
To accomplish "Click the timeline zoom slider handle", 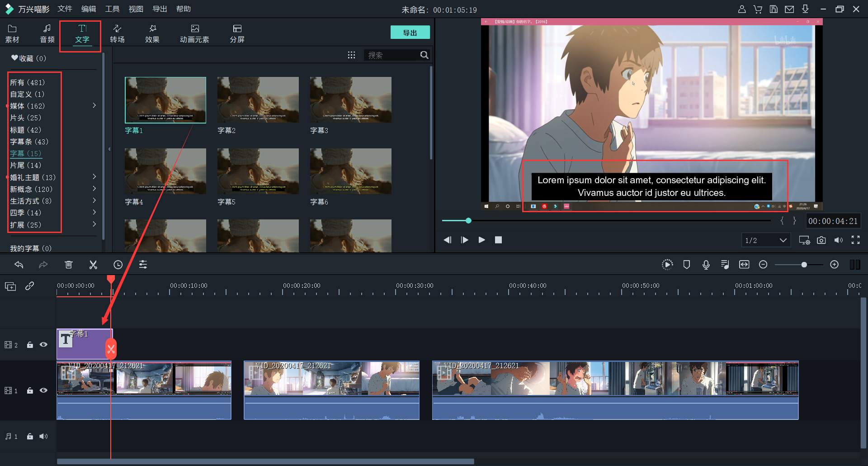I will (x=804, y=265).
